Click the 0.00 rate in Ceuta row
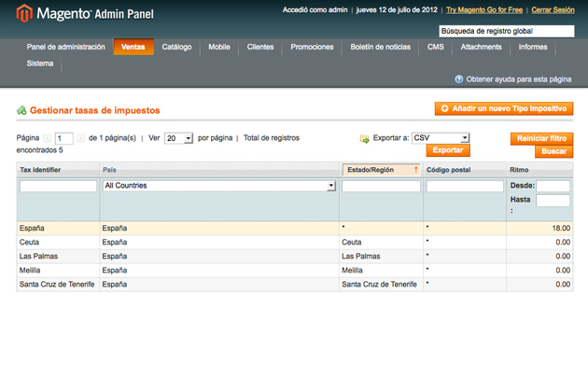The width and height of the screenshot is (588, 365). [563, 243]
